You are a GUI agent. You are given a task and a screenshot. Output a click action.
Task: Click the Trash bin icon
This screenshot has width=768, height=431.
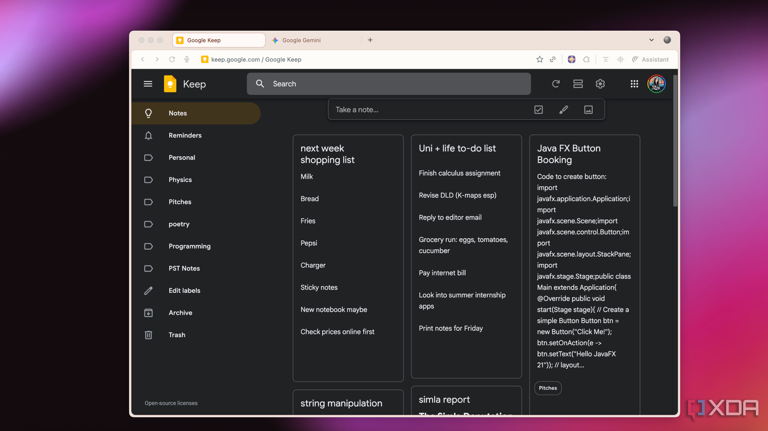(x=148, y=335)
